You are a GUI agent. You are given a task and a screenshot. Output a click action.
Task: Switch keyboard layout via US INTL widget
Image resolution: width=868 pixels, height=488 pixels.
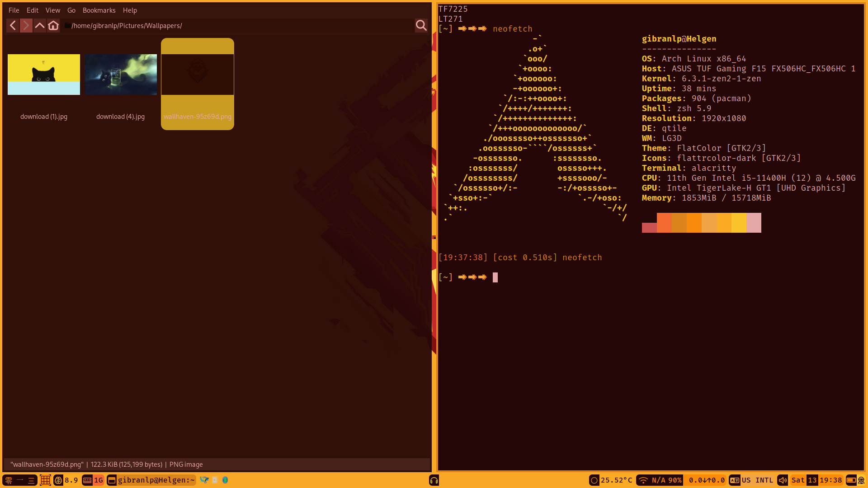[758, 480]
